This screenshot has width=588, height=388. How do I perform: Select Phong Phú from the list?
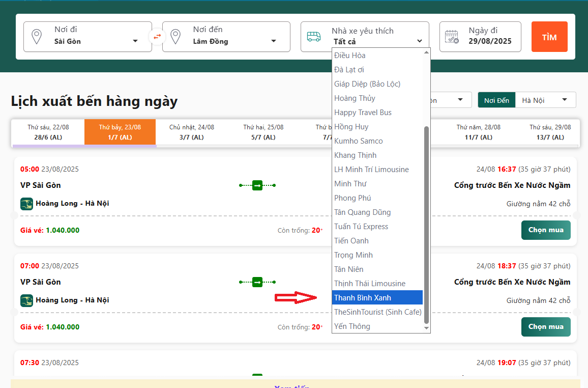tap(377, 198)
